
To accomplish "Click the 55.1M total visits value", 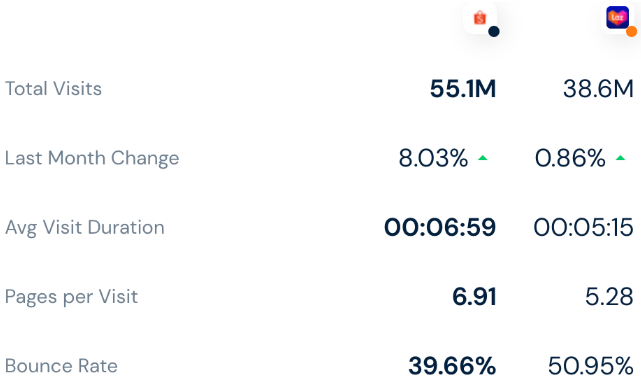I will click(x=463, y=89).
